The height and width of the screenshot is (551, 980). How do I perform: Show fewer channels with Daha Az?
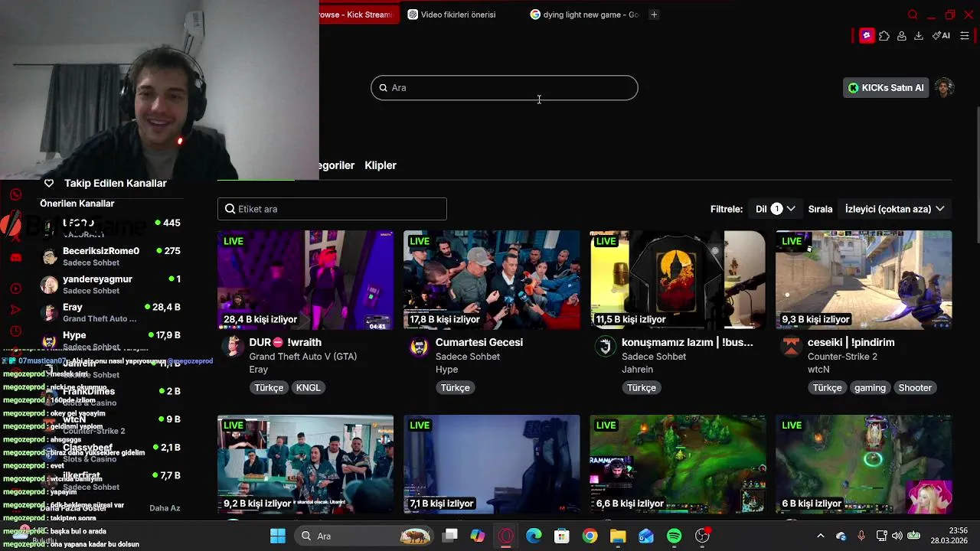[165, 508]
